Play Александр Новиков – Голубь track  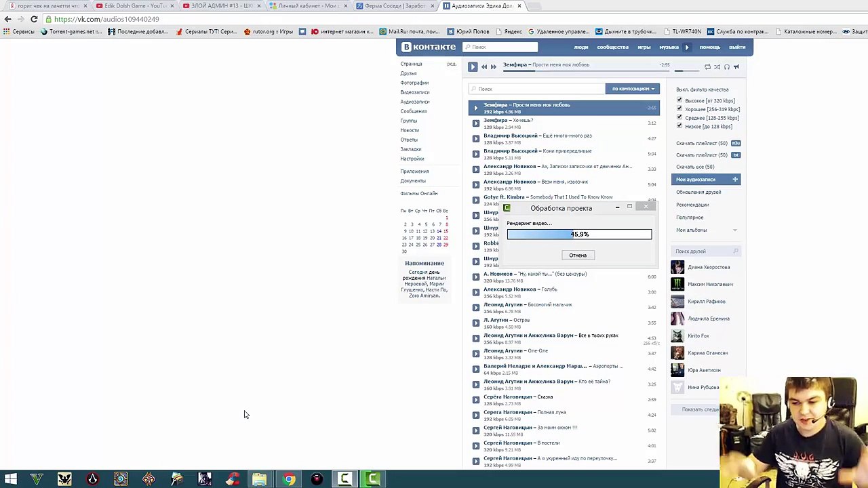tap(475, 292)
